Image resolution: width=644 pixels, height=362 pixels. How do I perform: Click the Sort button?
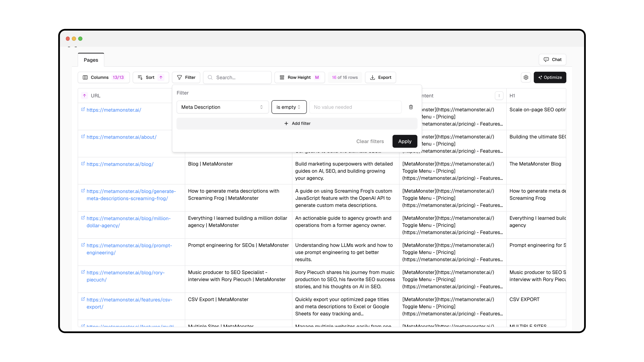tap(151, 77)
